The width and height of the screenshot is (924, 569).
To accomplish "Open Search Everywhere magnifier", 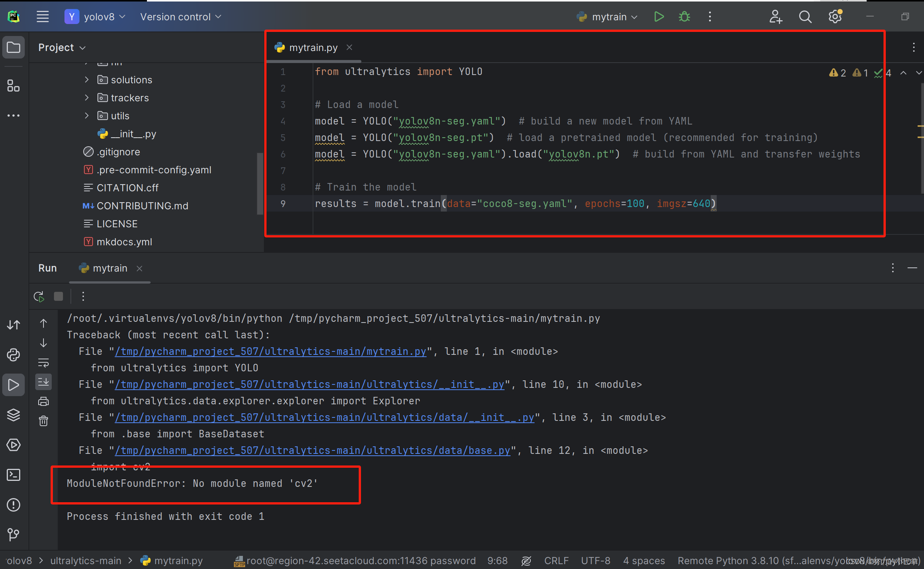I will (805, 17).
